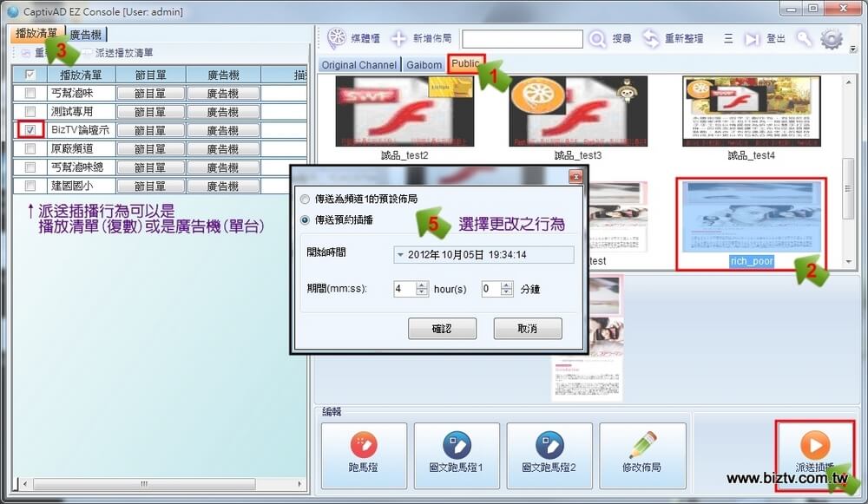Screen dimensions: 868x504
Task: Switch to the 廣告機 tab
Action: point(85,34)
